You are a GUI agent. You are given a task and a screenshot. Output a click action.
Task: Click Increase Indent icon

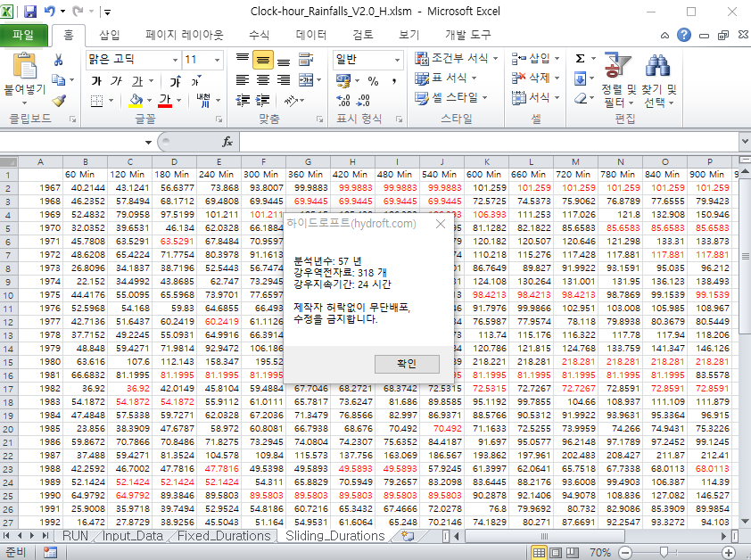[x=263, y=101]
